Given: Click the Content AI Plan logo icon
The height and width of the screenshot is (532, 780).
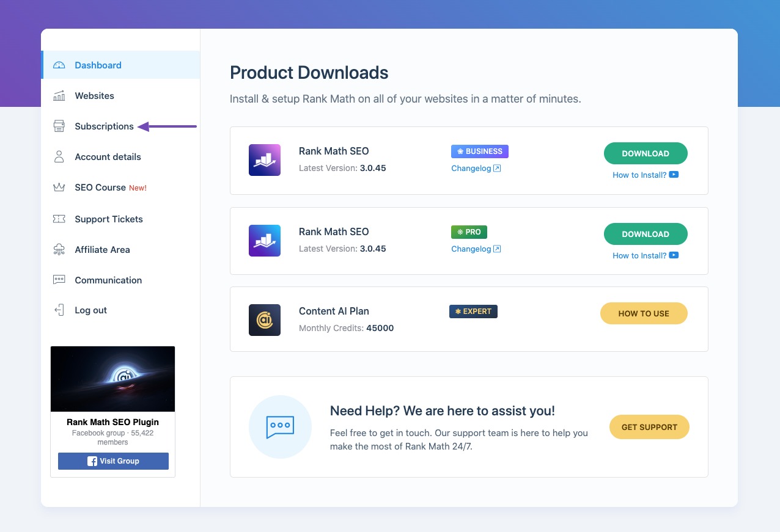Looking at the screenshot, I should click(264, 319).
